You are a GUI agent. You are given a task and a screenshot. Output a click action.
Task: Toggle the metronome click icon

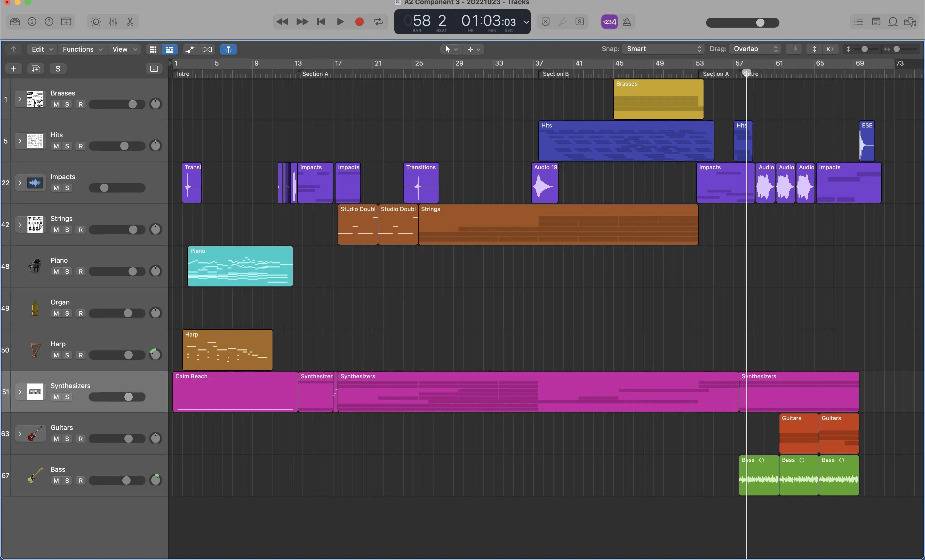point(627,22)
